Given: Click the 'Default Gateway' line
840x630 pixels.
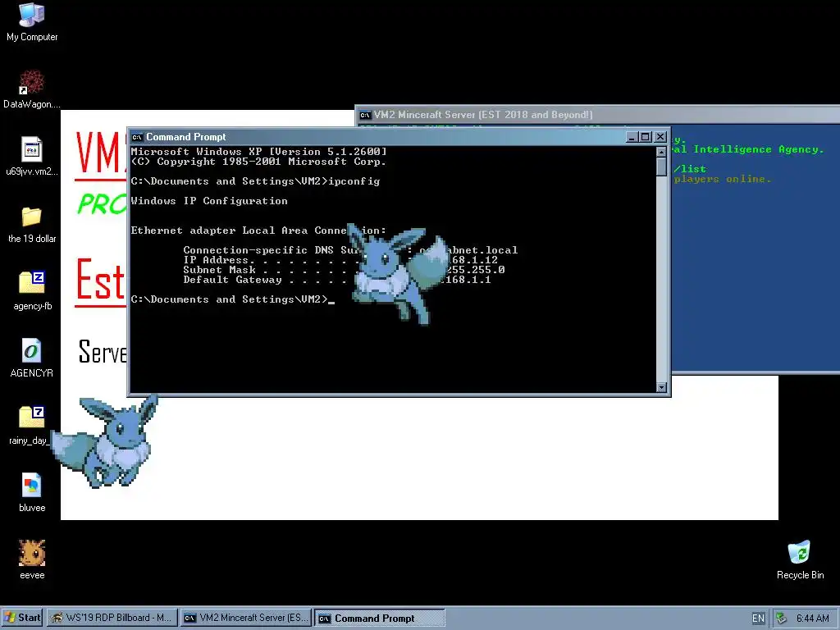Looking at the screenshot, I should [x=337, y=280].
